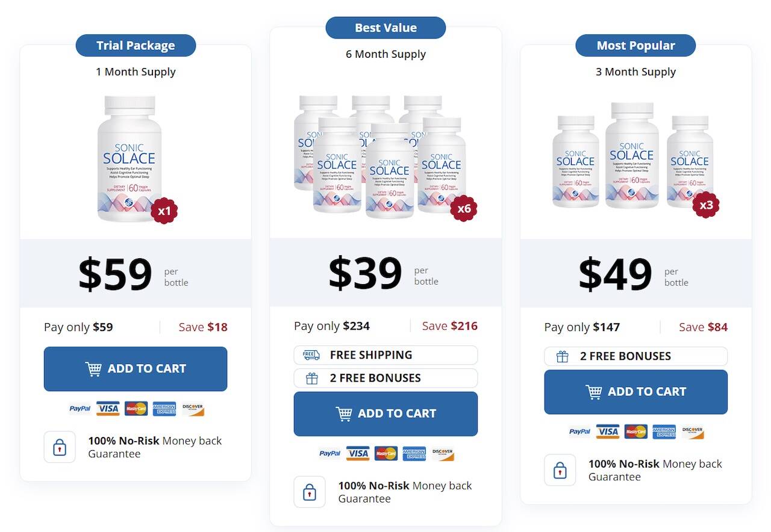Select the Trial Package badge
Screen dimensions: 771x532
pos(136,46)
